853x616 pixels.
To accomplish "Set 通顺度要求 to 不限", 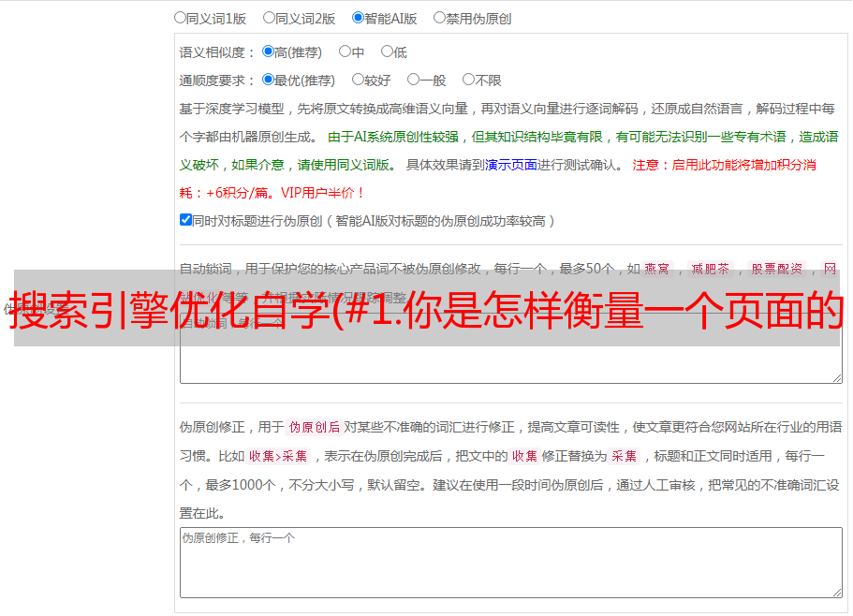I will (x=468, y=80).
